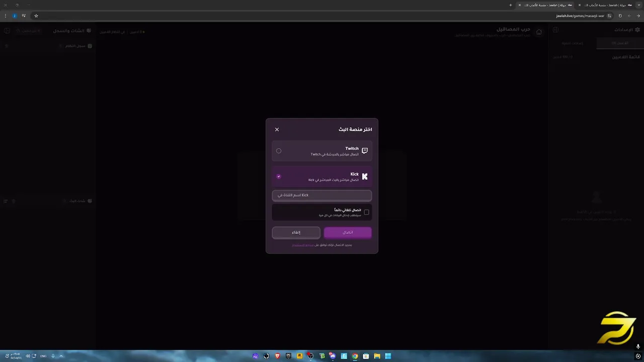Bookmark this page with the star icon
The width and height of the screenshot is (644, 362).
coord(36,16)
